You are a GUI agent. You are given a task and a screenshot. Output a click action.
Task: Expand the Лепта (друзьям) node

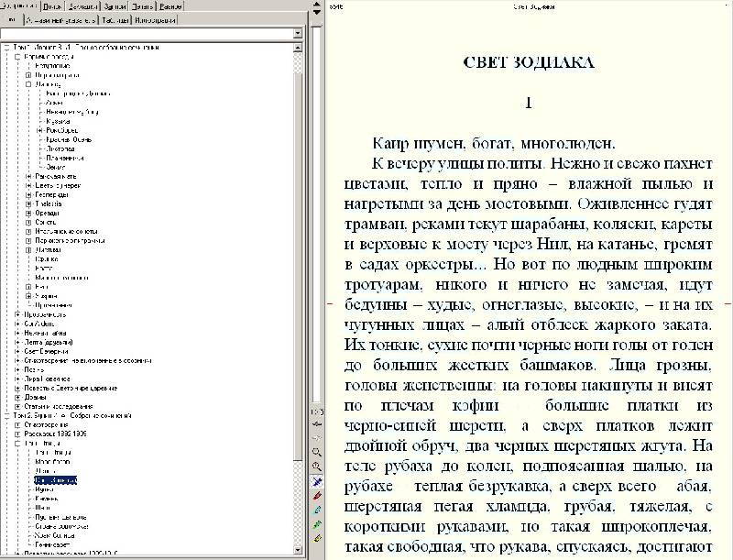17,342
